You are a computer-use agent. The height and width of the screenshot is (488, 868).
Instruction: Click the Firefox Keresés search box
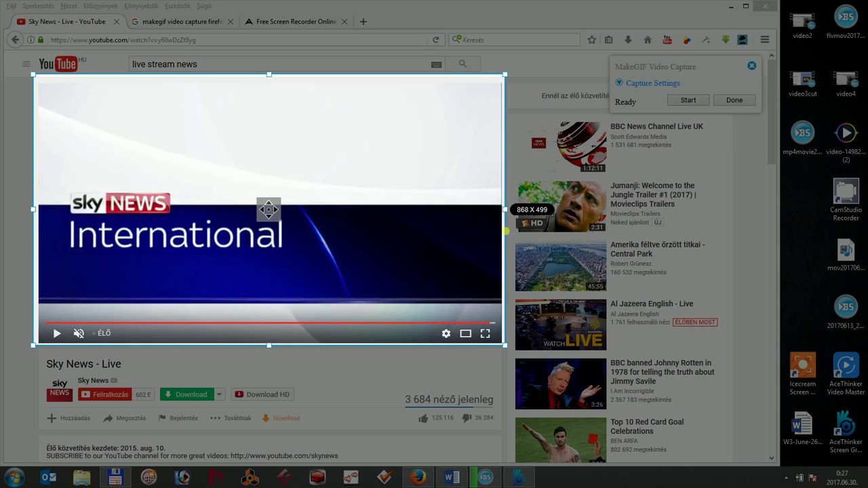point(515,40)
